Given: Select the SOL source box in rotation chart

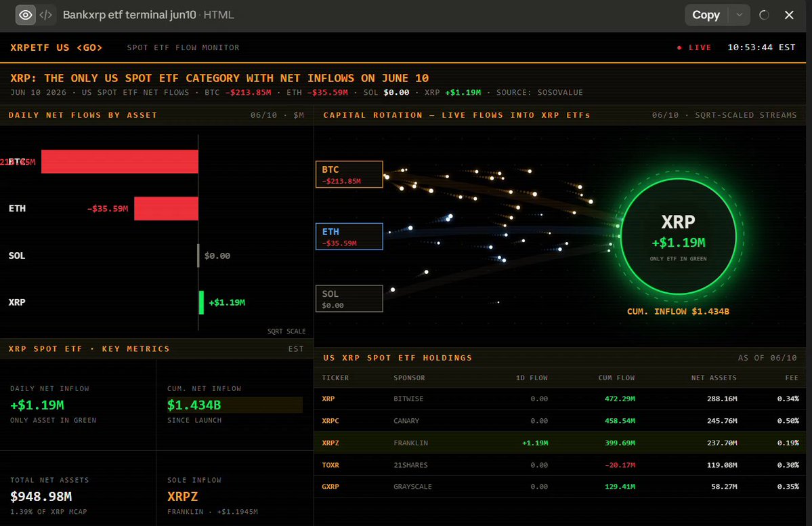Looking at the screenshot, I should pyautogui.click(x=349, y=298).
